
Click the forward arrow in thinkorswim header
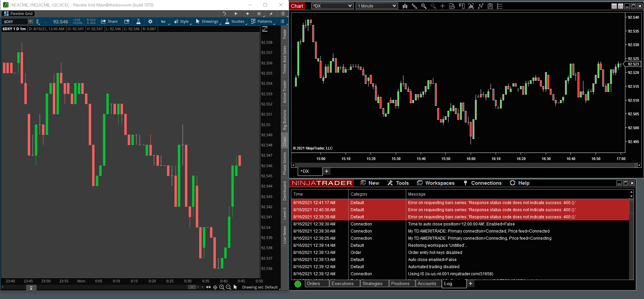coord(247,14)
